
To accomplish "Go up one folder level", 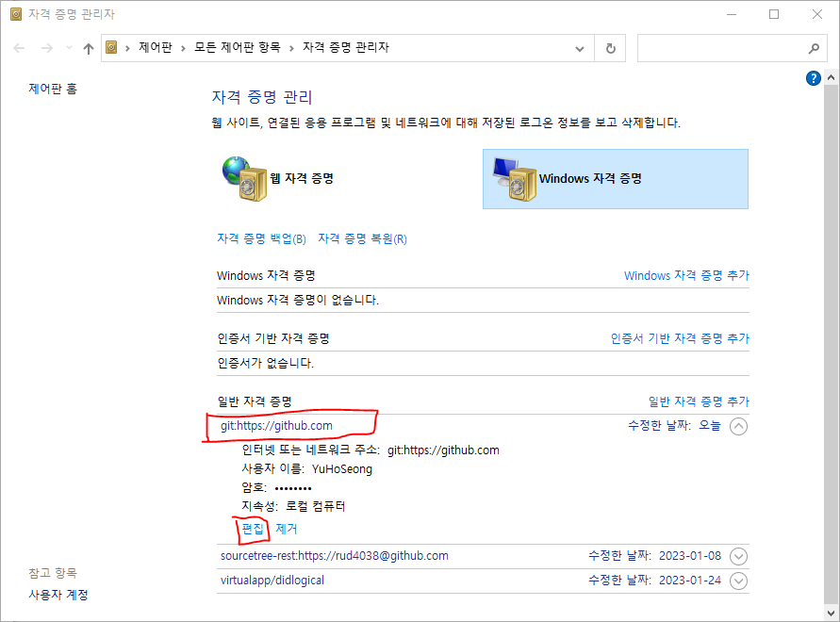I will [x=89, y=48].
